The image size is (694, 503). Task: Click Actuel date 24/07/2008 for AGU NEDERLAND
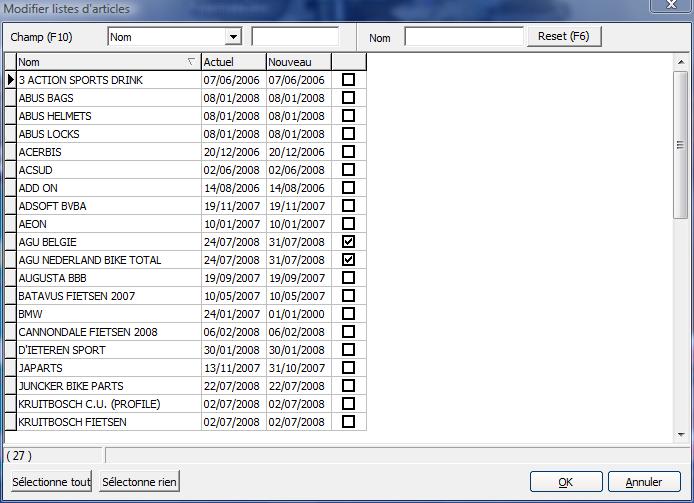pyautogui.click(x=234, y=260)
